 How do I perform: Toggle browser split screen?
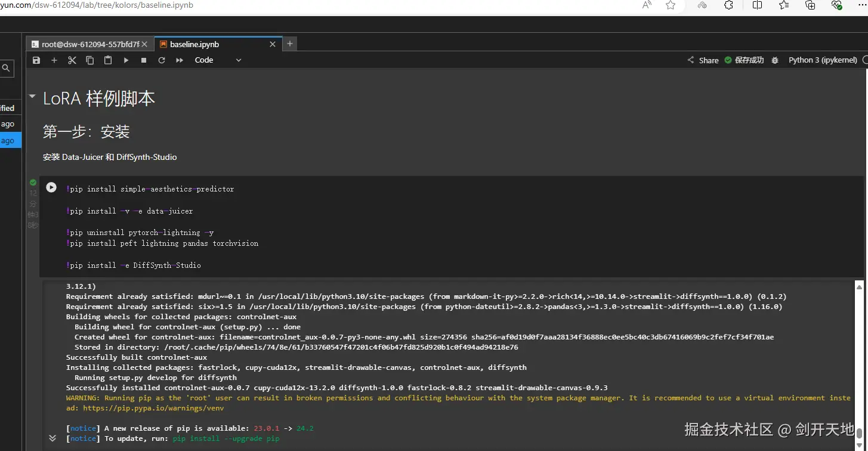click(757, 5)
